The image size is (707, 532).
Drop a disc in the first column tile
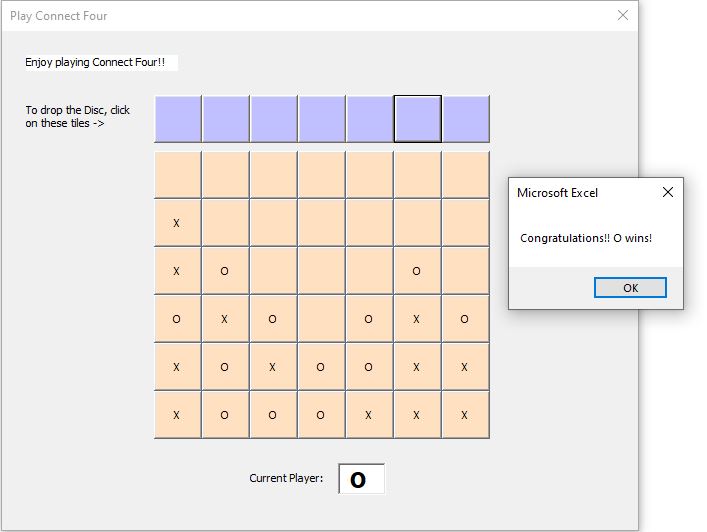(178, 119)
